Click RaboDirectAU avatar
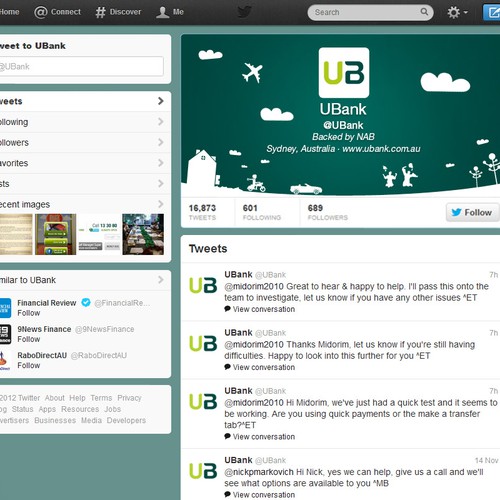Screen dimensions: 500x500 click(x=5, y=360)
